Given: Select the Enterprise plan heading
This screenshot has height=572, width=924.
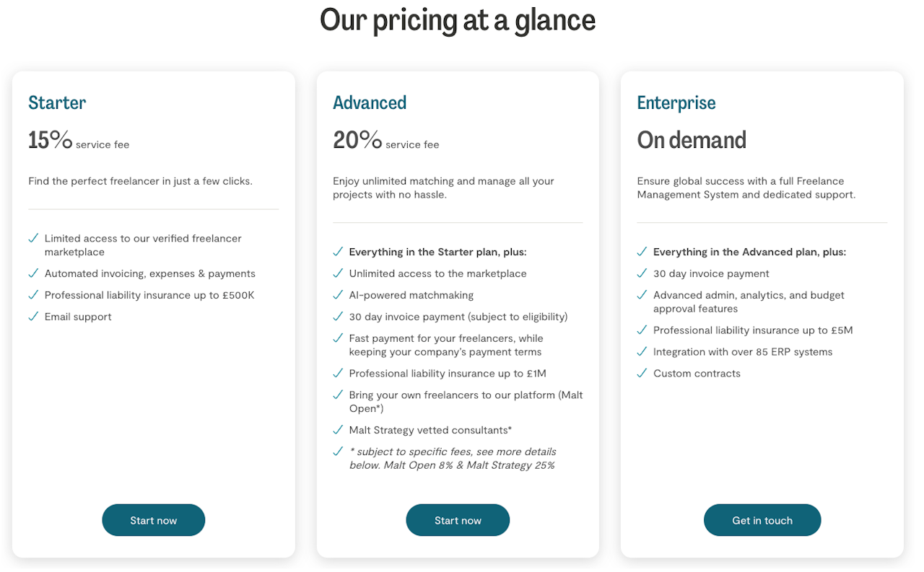Looking at the screenshot, I should (x=676, y=103).
